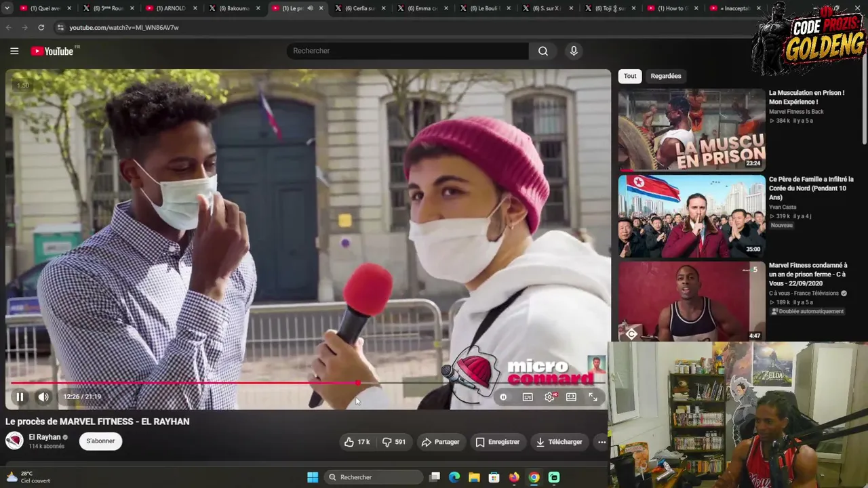Click the title Ce Père de Famille a Infiltré
This screenshot has height=488, width=868.
point(811,188)
